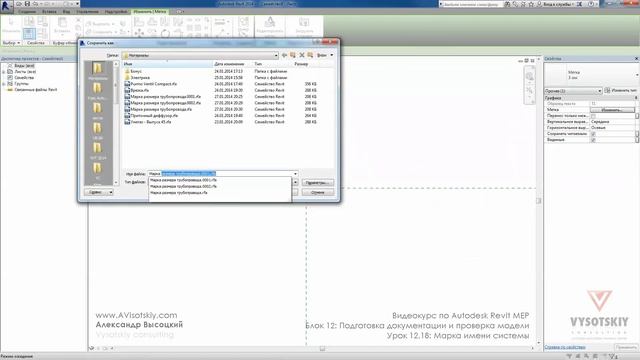Open the Имя файла dropdown arrow

[x=295, y=174]
